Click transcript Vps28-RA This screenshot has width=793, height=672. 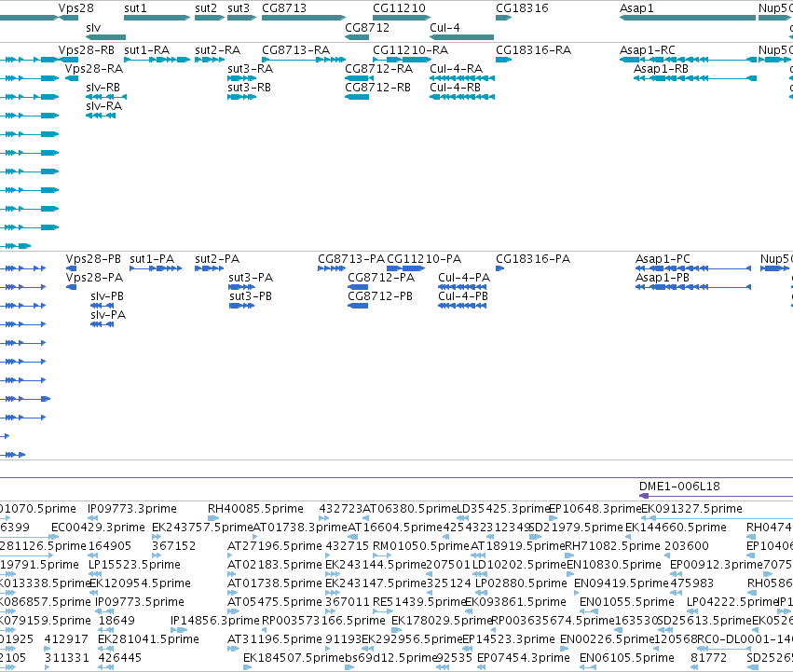coord(94,69)
